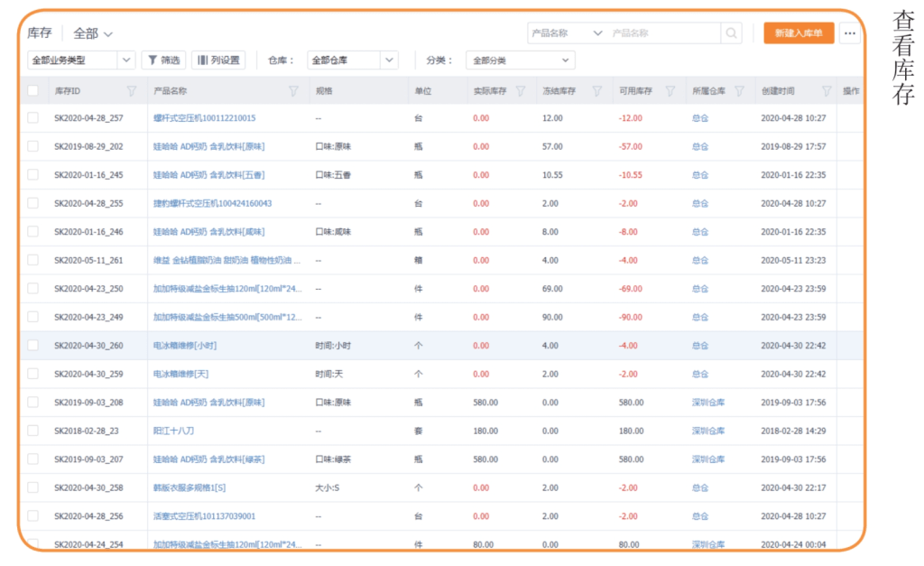Expand the 全部 view dropdown beside 库存
The height and width of the screenshot is (566, 924).
tap(93, 33)
